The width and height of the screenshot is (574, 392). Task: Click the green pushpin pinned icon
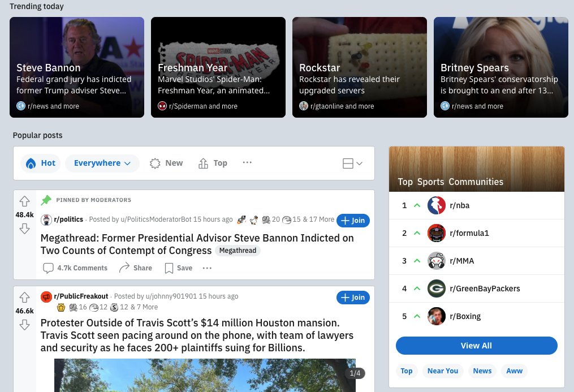click(x=46, y=200)
